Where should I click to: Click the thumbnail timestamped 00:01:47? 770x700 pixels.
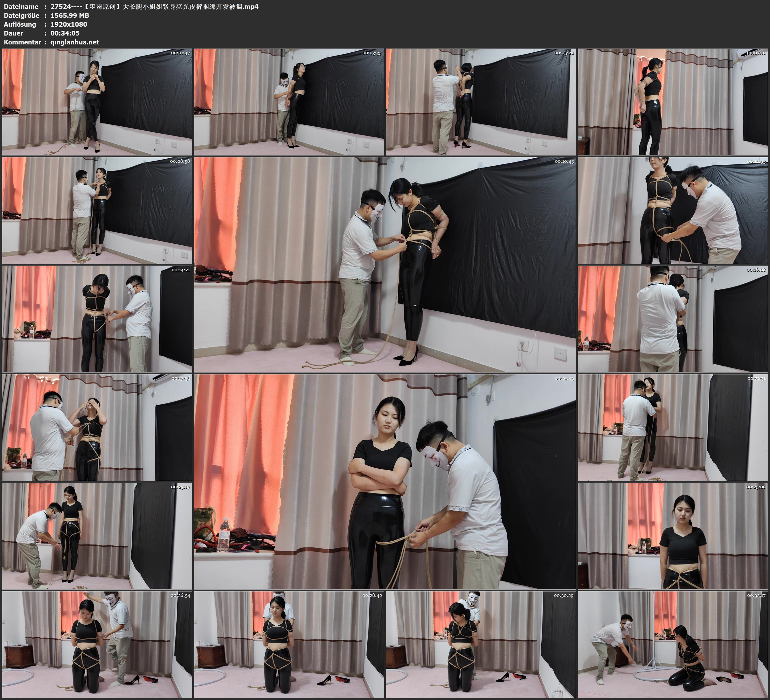pos(97,102)
